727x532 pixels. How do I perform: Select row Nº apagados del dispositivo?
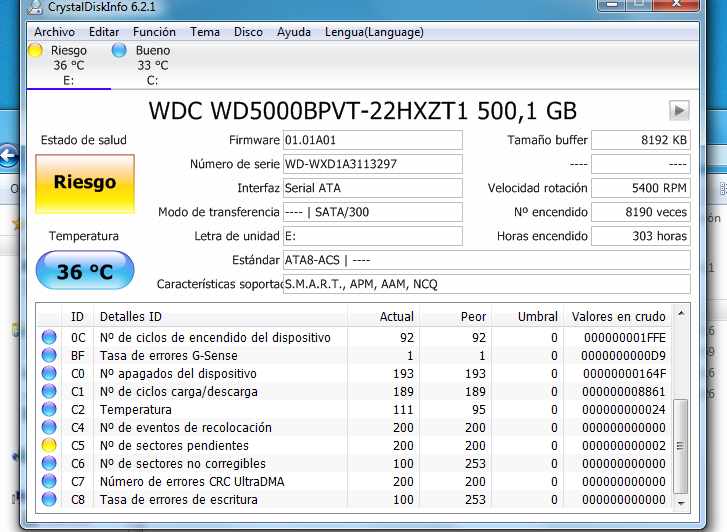[x=355, y=373]
